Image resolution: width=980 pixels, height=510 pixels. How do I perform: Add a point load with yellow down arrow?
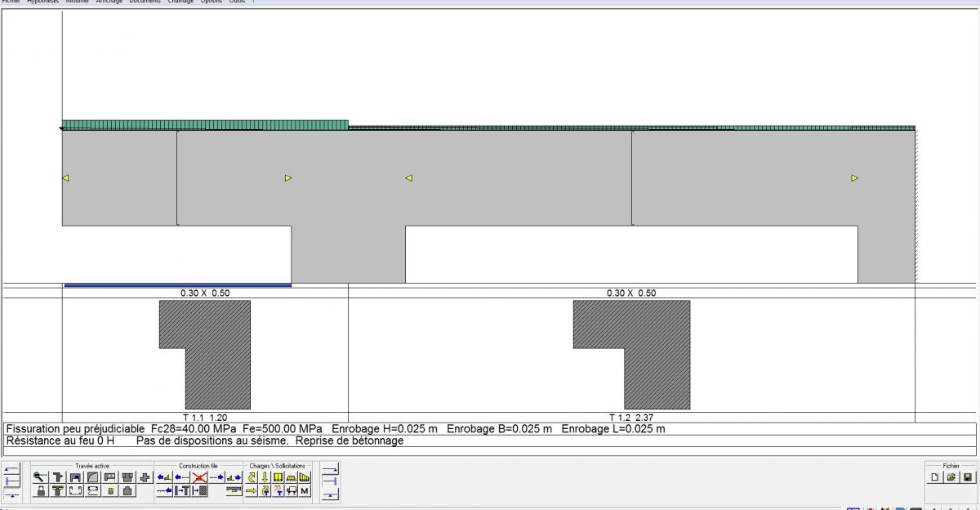[265, 477]
